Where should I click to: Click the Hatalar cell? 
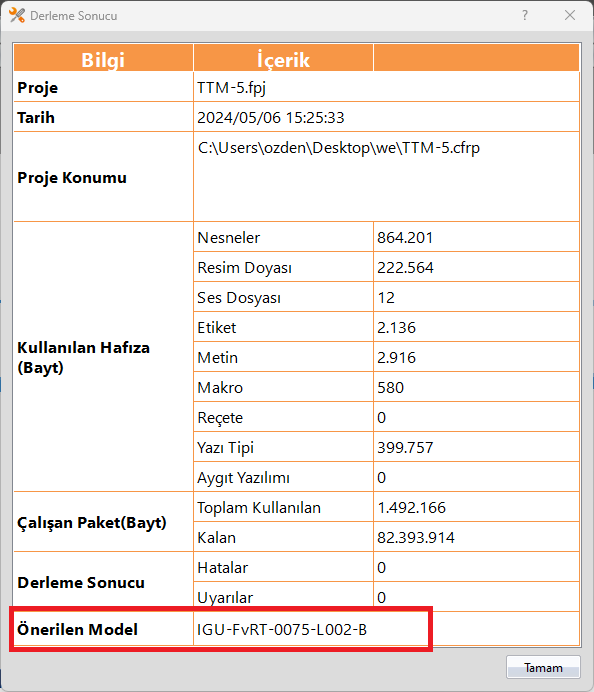pos(283,568)
